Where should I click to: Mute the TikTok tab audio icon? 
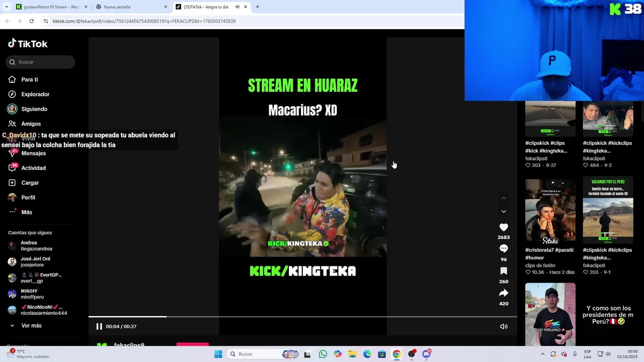click(237, 7)
